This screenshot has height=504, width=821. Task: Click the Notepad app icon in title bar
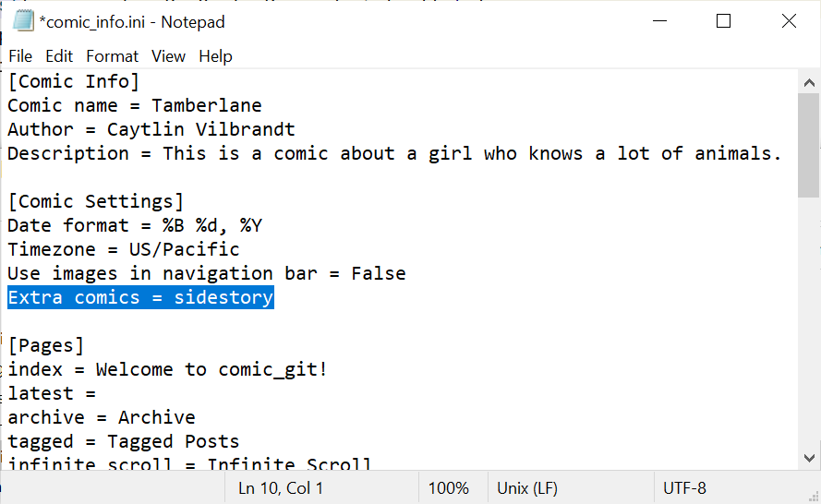(24, 21)
